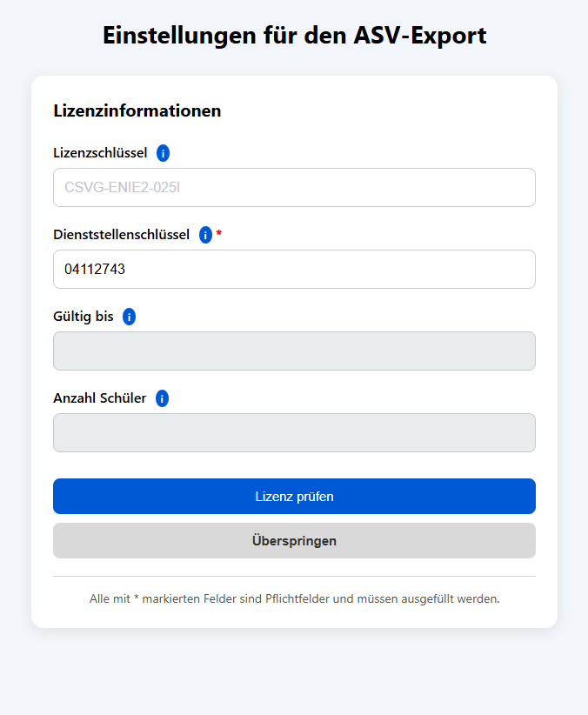Focus the Dienststellenschlüssel text box

point(294,269)
